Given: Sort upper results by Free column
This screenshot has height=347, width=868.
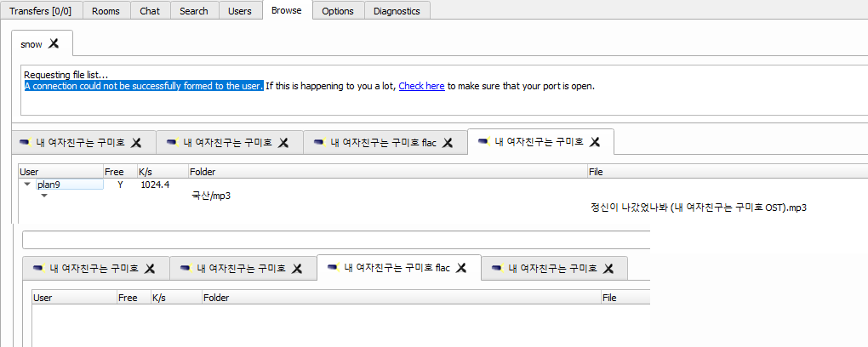Looking at the screenshot, I should click(x=120, y=172).
